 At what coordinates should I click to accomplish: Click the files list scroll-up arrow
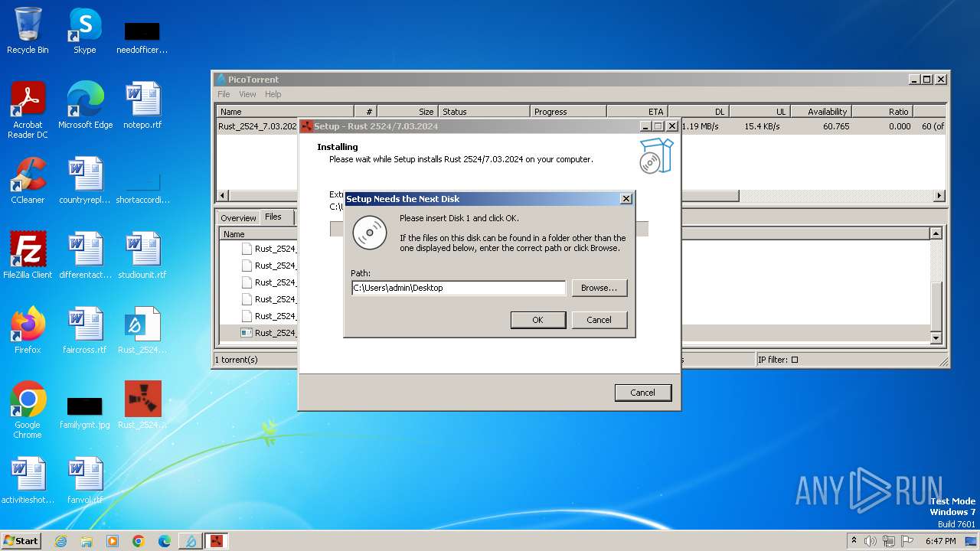936,233
